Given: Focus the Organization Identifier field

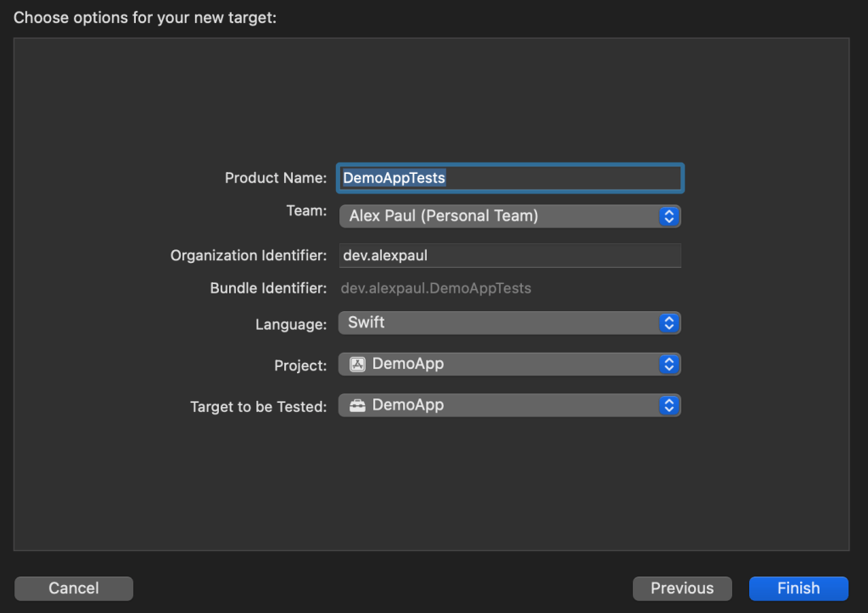Looking at the screenshot, I should coord(509,255).
